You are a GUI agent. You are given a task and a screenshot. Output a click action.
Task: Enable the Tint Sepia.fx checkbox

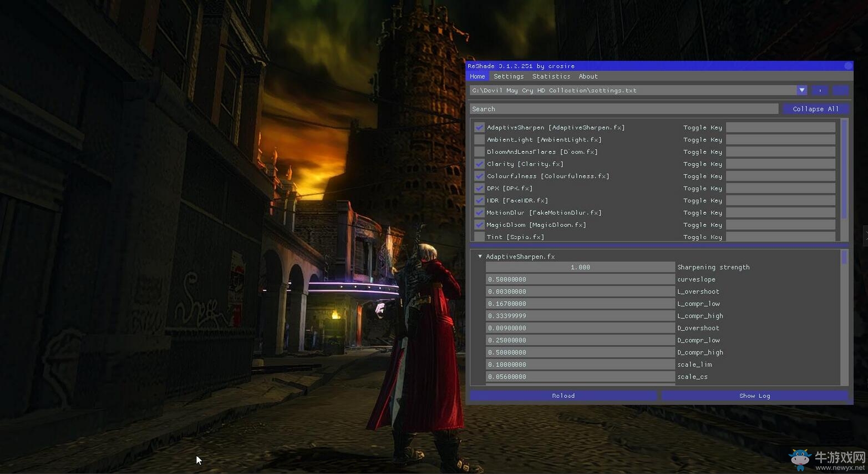pyautogui.click(x=480, y=237)
